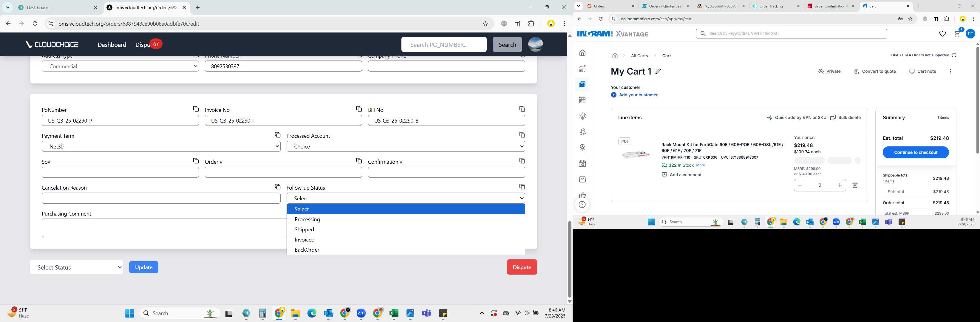Copy the PoNumber field value
980x322 pixels.
[x=196, y=109]
